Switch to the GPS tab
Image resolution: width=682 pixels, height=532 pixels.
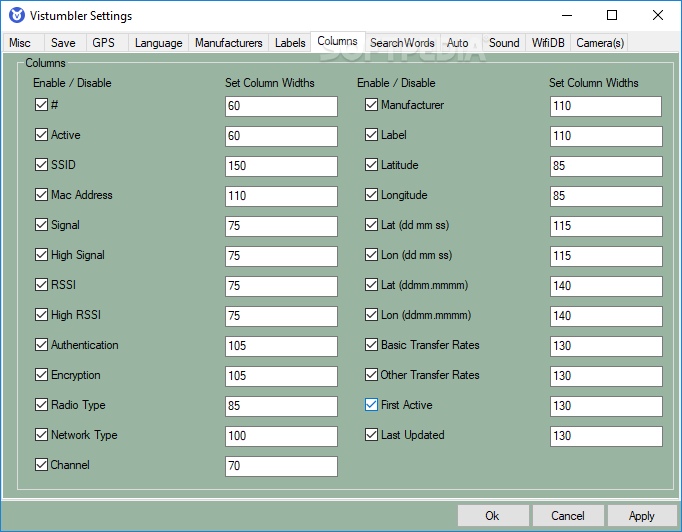(x=104, y=43)
